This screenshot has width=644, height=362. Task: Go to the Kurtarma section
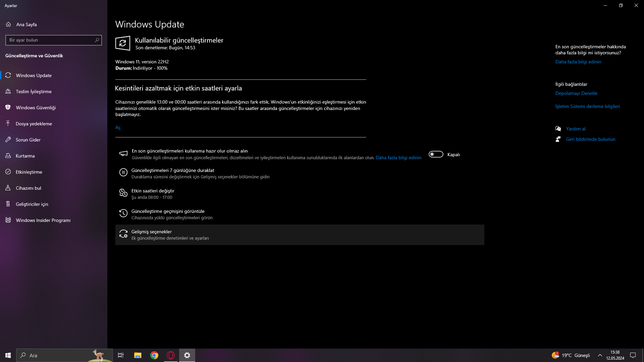click(25, 156)
